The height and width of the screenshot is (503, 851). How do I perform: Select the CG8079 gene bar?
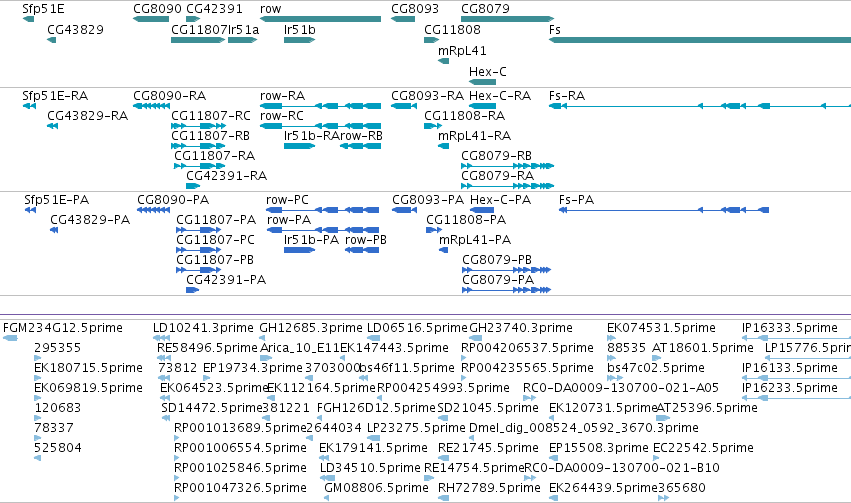click(x=507, y=19)
